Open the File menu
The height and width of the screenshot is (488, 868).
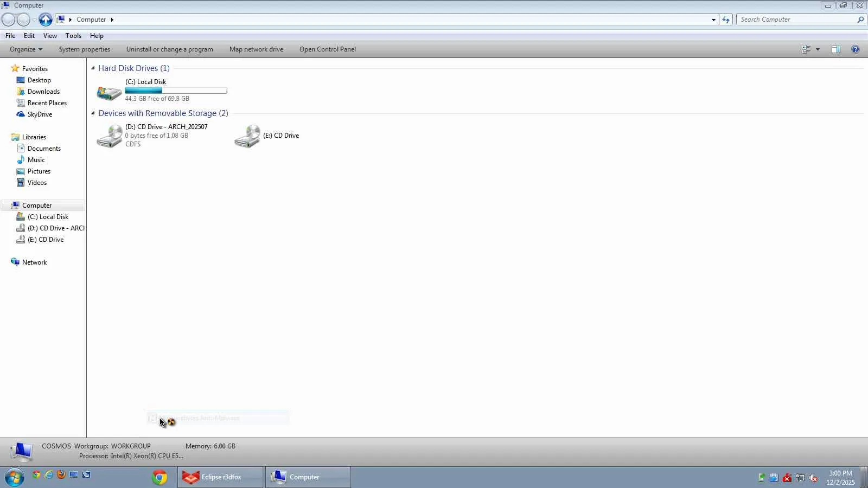pos(10,36)
